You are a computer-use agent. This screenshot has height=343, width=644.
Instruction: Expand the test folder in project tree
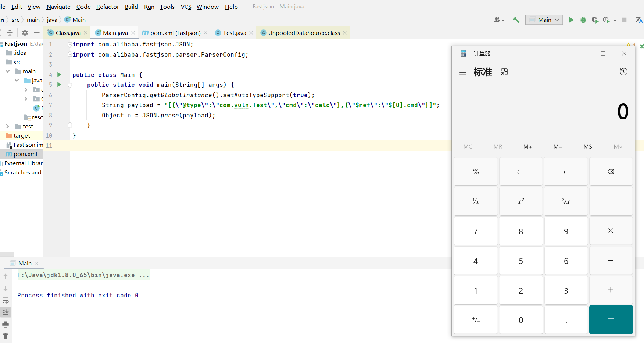[8, 126]
